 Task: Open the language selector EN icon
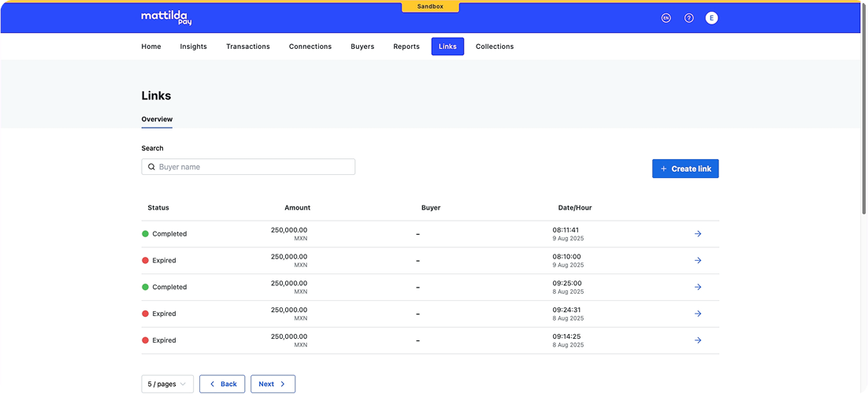[x=666, y=18]
